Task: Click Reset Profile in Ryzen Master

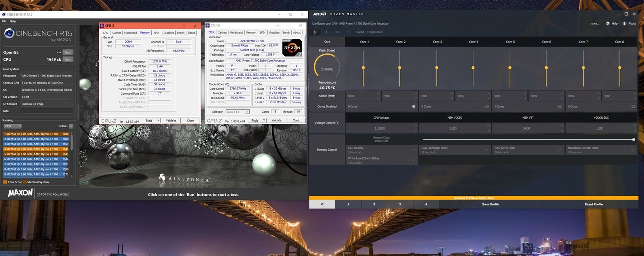Action: click(594, 204)
